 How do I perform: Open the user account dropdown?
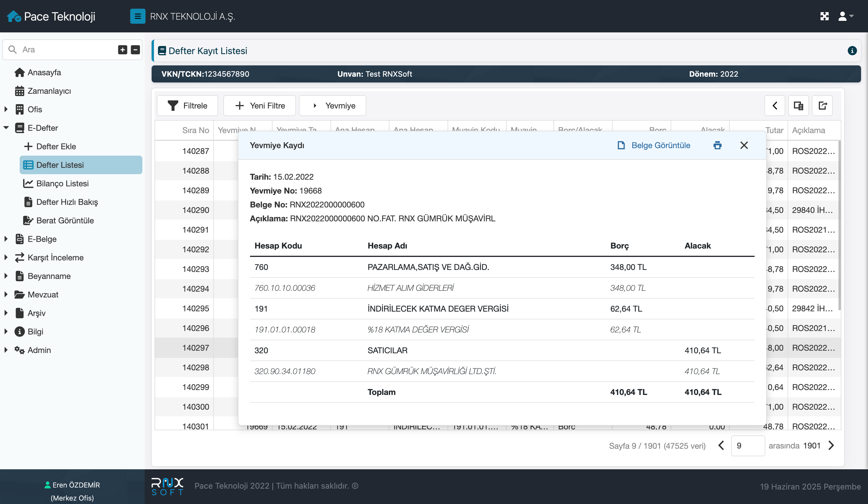click(846, 16)
